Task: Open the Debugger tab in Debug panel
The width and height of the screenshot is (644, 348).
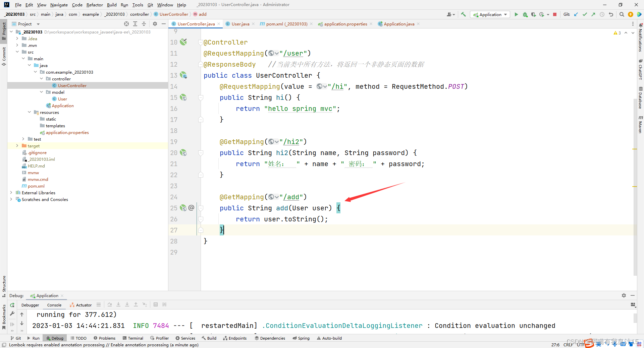Action: [30, 305]
